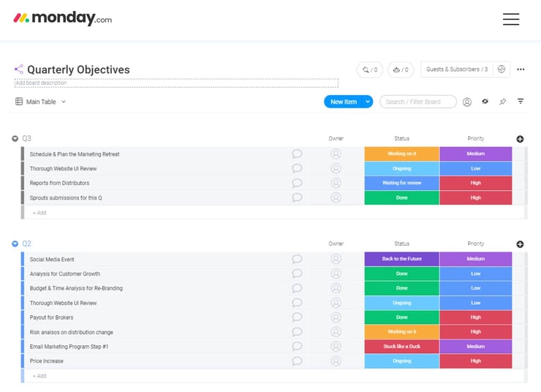
Task: Click the Status column header in Q3
Action: click(x=401, y=138)
